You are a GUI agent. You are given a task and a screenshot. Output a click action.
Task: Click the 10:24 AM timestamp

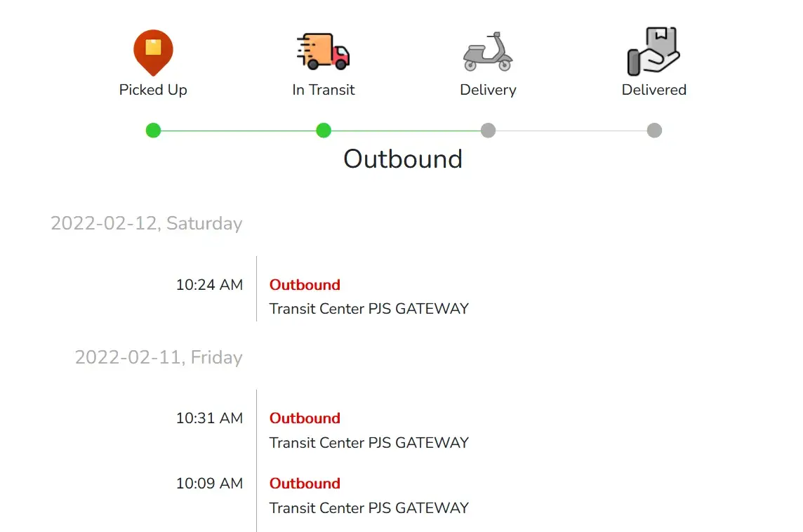[x=209, y=285]
